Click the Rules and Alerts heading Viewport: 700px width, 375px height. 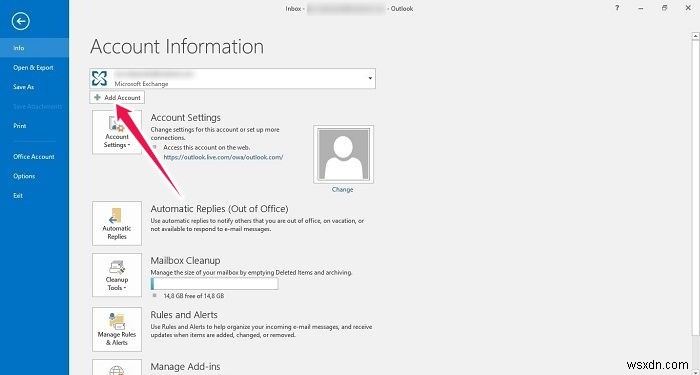[184, 315]
